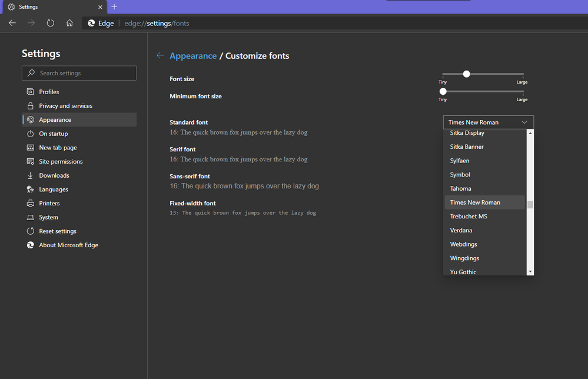Click the Font size slider handle

pos(467,74)
